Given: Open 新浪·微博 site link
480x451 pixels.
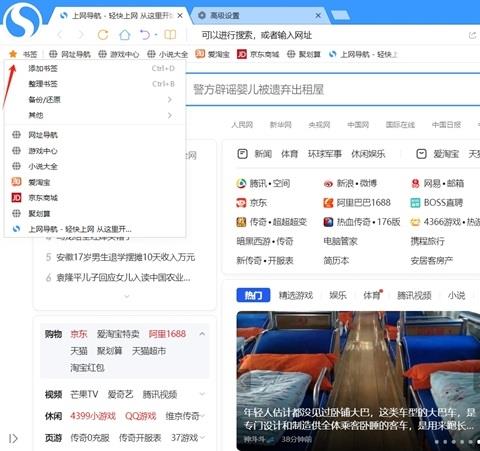Looking at the screenshot, I should coord(350,183).
